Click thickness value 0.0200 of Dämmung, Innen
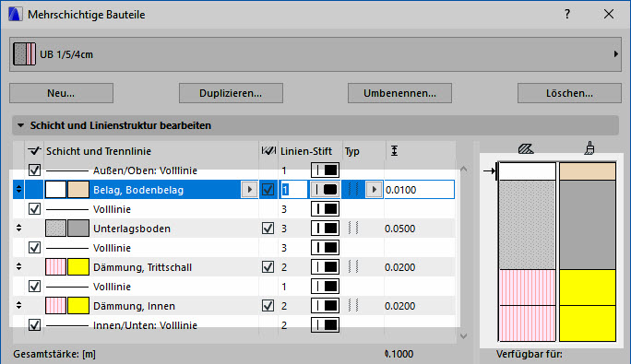The height and width of the screenshot is (364, 631). click(x=400, y=306)
